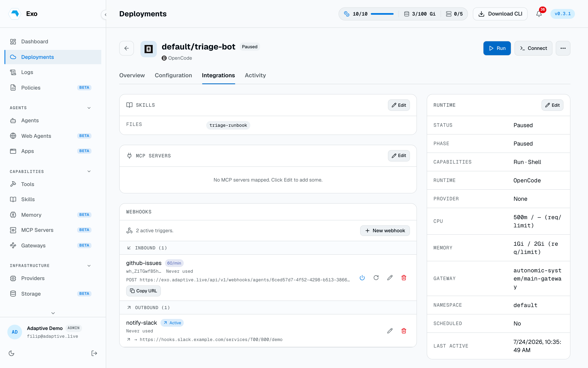Click the Exo logo icon
The width and height of the screenshot is (588, 368).
point(15,14)
